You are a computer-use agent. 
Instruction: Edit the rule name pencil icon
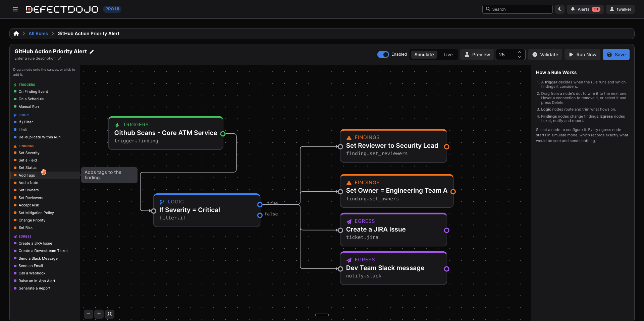coord(92,52)
